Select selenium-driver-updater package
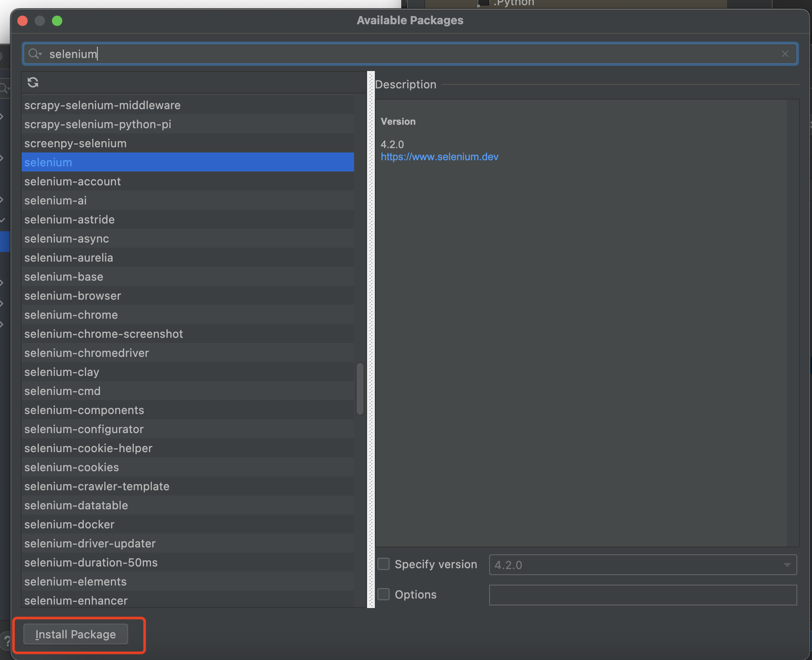 [x=188, y=543]
